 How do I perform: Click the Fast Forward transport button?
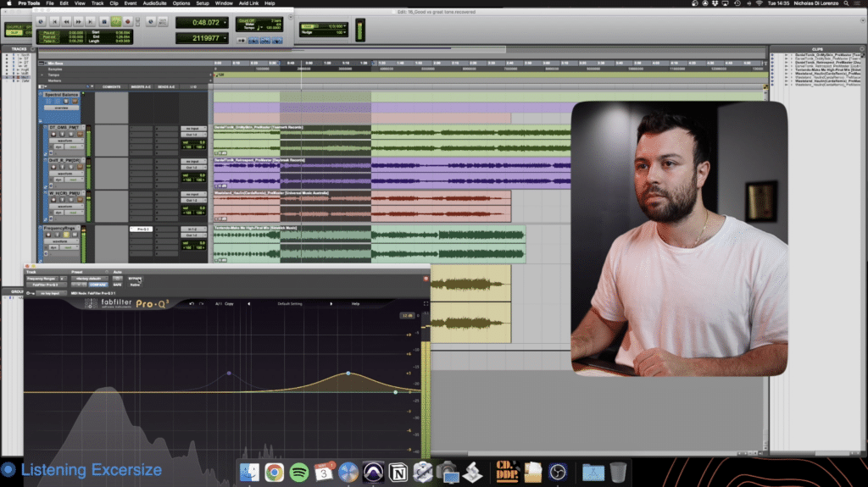(79, 21)
